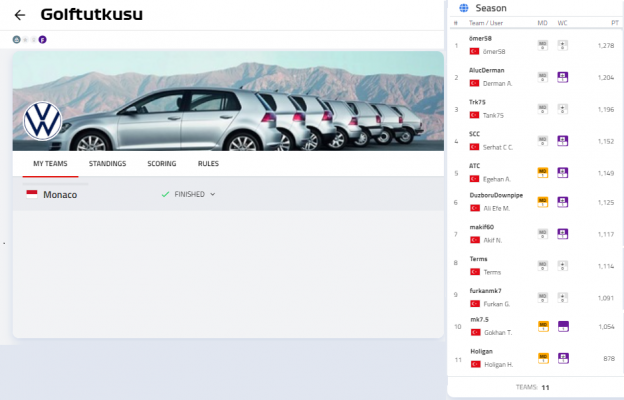Open team furkanmk7 in standings
The height and width of the screenshot is (400, 624).
(x=486, y=291)
